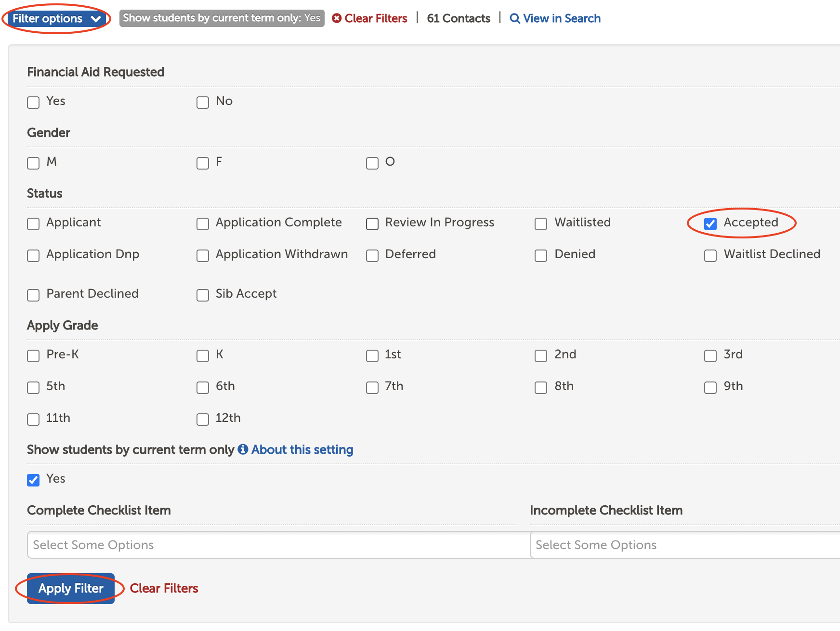
Task: Check Financial Aid Requested Yes
Action: [33, 102]
